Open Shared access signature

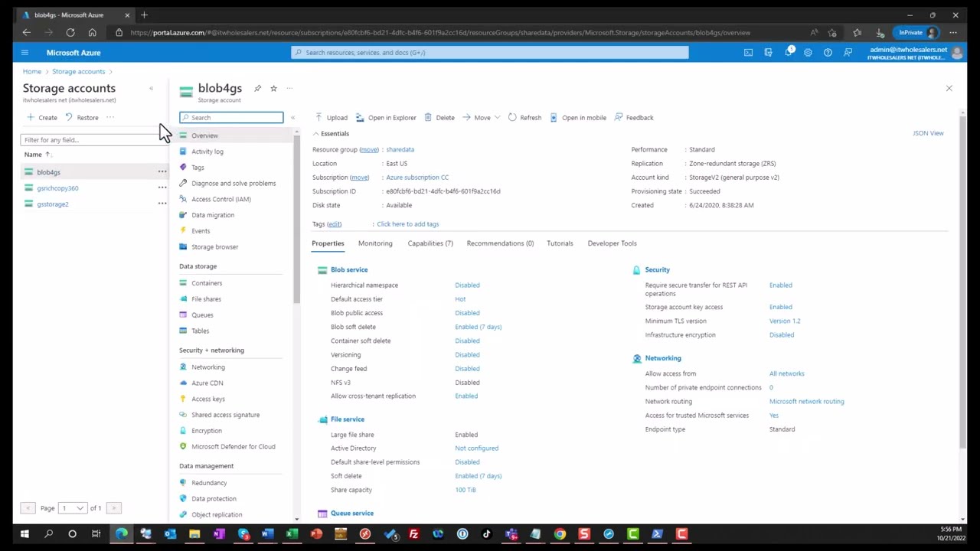(225, 415)
